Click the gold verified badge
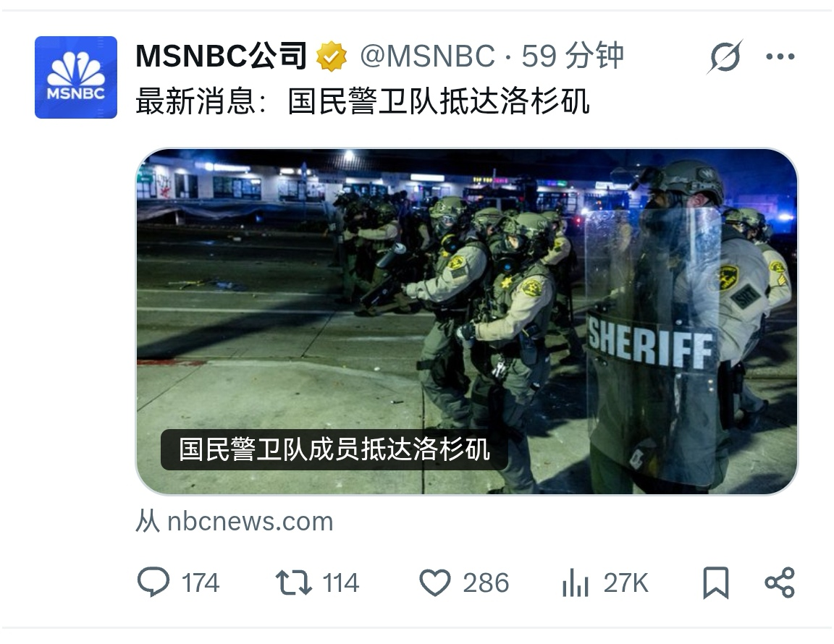Screen dimensions: 834x644 tap(332, 56)
